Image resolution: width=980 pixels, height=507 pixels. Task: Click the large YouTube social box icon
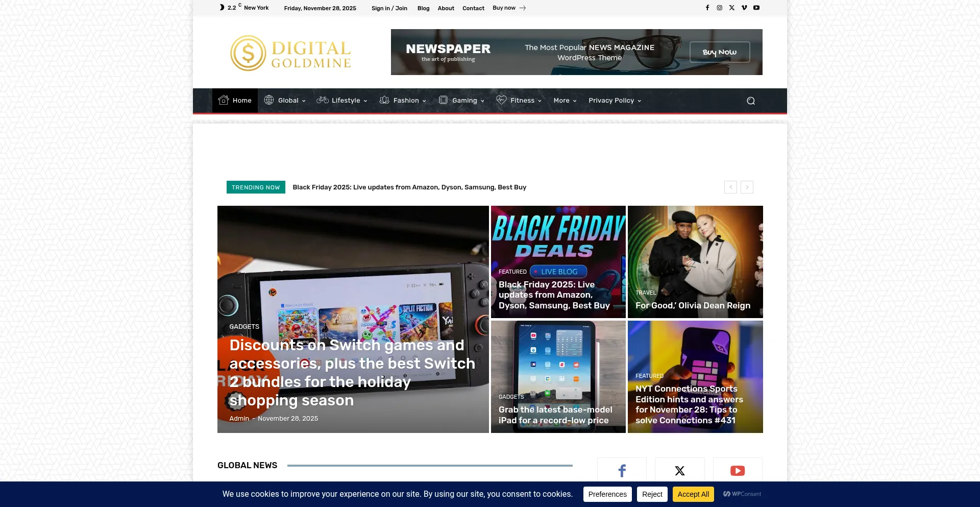click(738, 470)
